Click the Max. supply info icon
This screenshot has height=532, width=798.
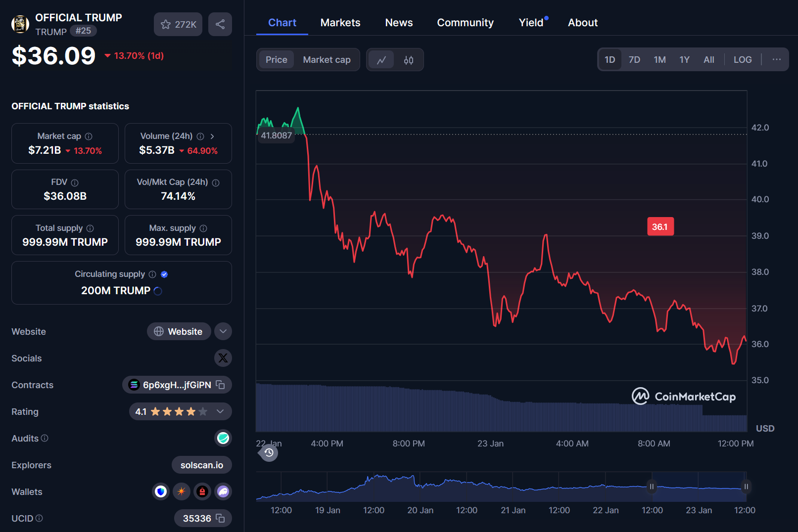point(203,228)
